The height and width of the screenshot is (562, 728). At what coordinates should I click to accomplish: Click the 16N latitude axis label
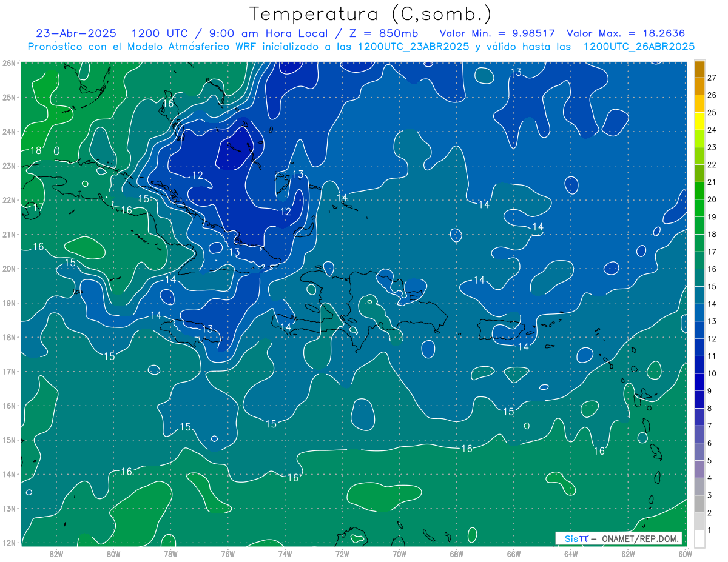(8, 406)
